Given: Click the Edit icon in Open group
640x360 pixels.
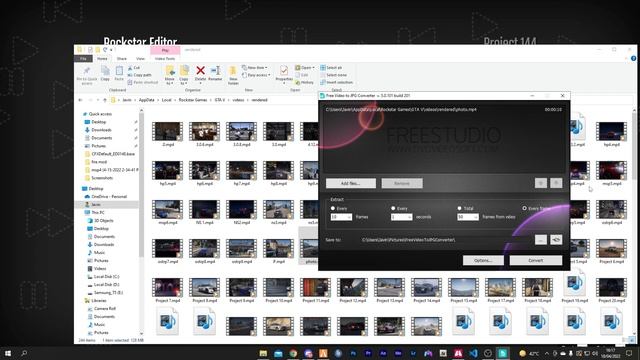Looking at the screenshot, I should pos(298,75).
